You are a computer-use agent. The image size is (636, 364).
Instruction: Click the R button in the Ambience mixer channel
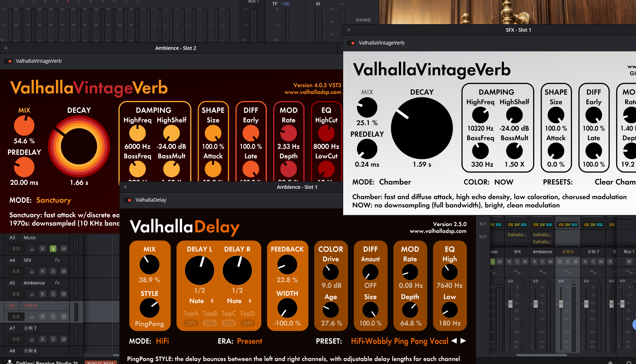pyautogui.click(x=535, y=262)
